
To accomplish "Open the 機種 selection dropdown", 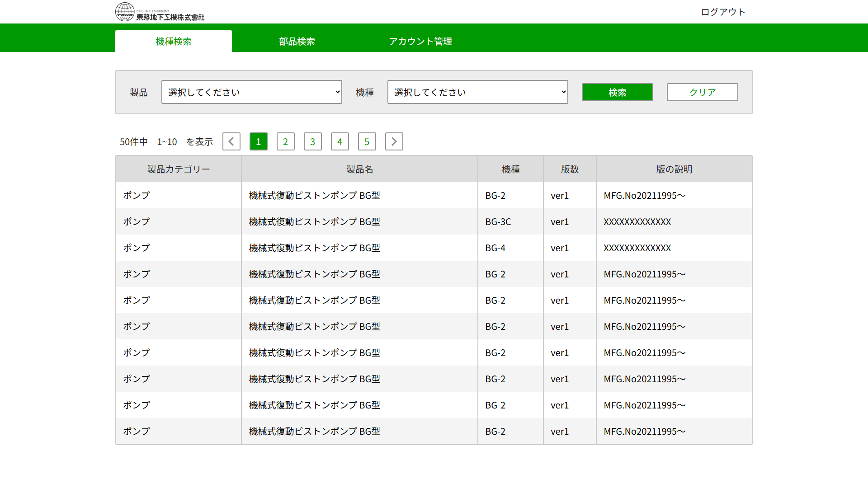I will pyautogui.click(x=477, y=92).
